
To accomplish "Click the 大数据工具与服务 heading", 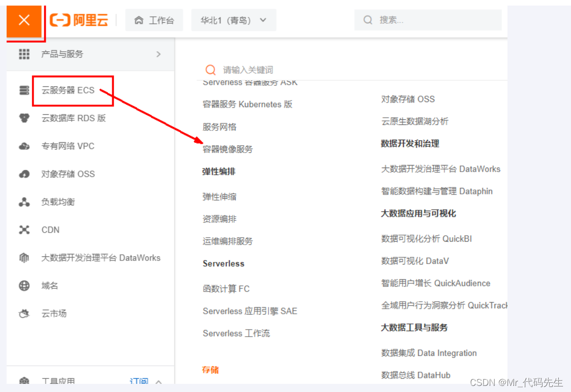I will [414, 328].
